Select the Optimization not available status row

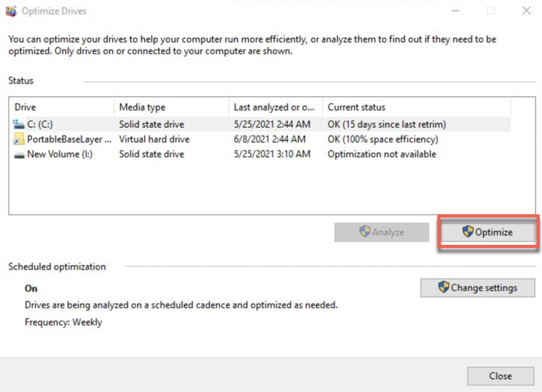(382, 154)
